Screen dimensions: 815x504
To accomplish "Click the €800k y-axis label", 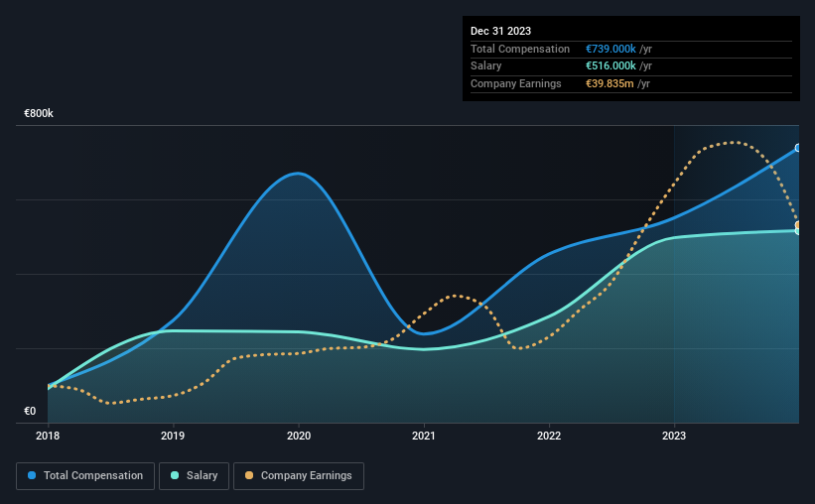I will click(x=39, y=113).
